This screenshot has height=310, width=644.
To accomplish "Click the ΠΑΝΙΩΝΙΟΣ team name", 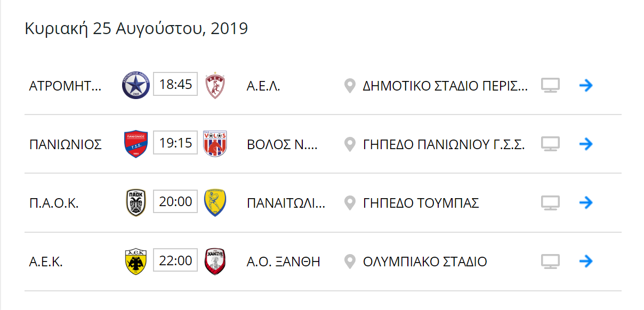I will 66,144.
